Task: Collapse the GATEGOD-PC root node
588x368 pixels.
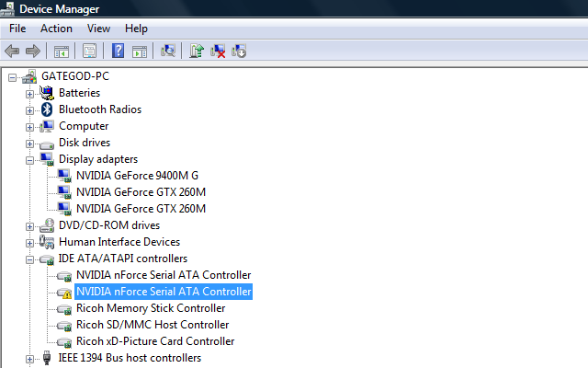Action: [12, 77]
